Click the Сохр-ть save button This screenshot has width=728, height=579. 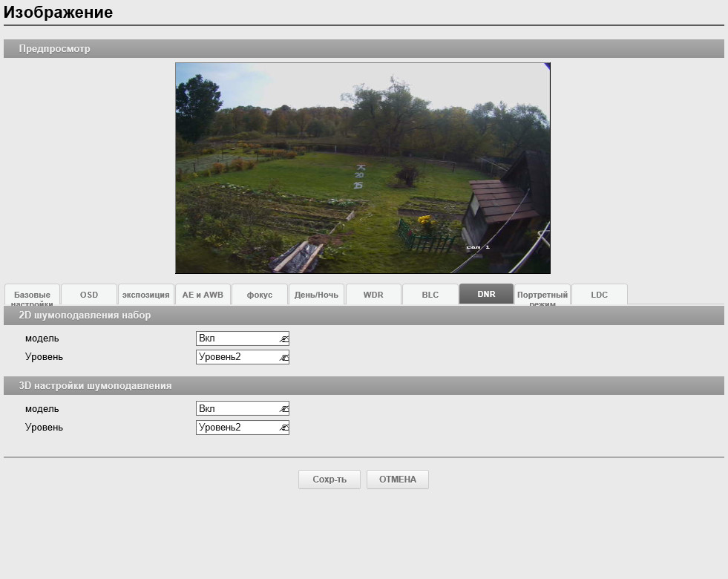tap(329, 480)
